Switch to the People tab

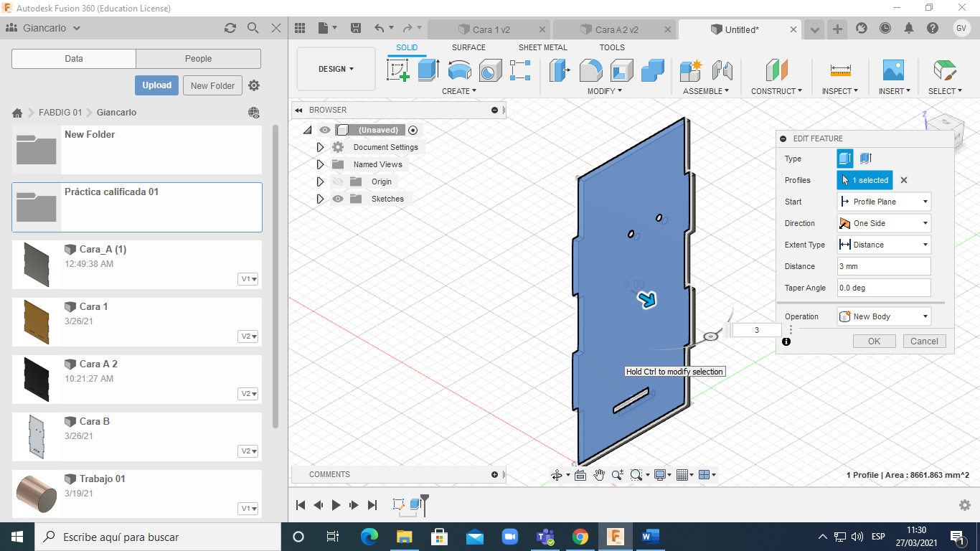pos(198,59)
